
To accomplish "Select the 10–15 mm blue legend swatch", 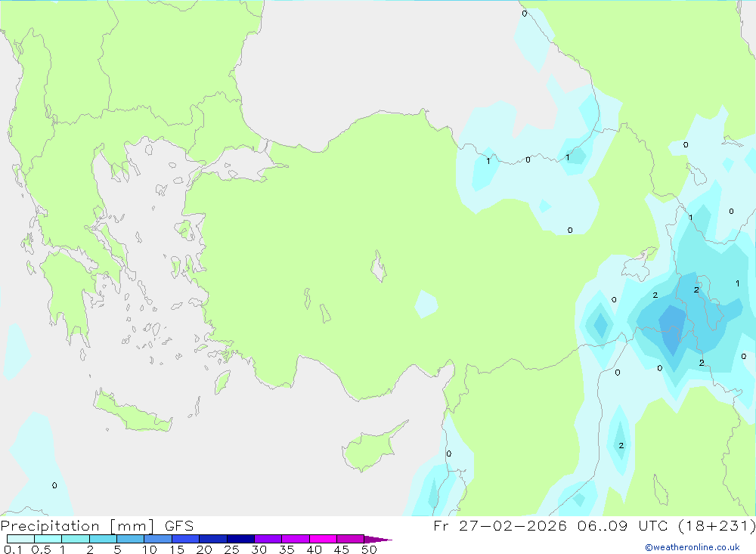I will coord(158,539).
